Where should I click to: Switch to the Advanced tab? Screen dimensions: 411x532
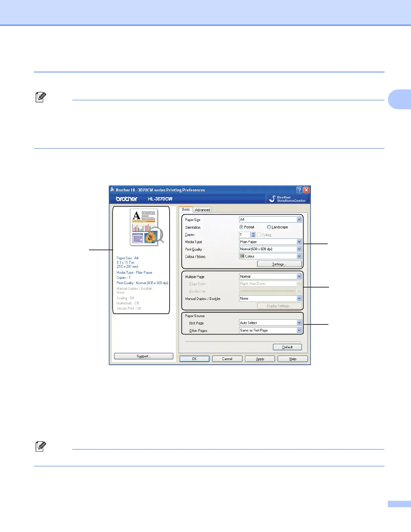(x=202, y=210)
